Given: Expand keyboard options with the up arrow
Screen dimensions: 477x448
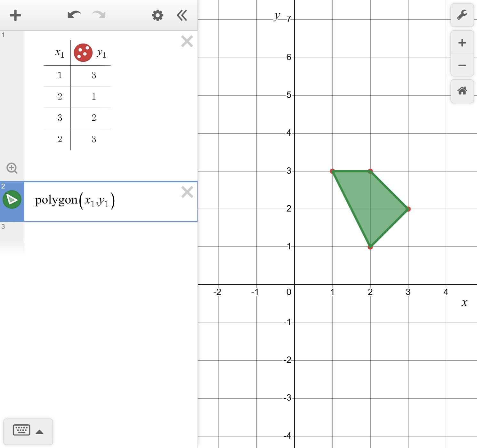Looking at the screenshot, I should point(39,431).
